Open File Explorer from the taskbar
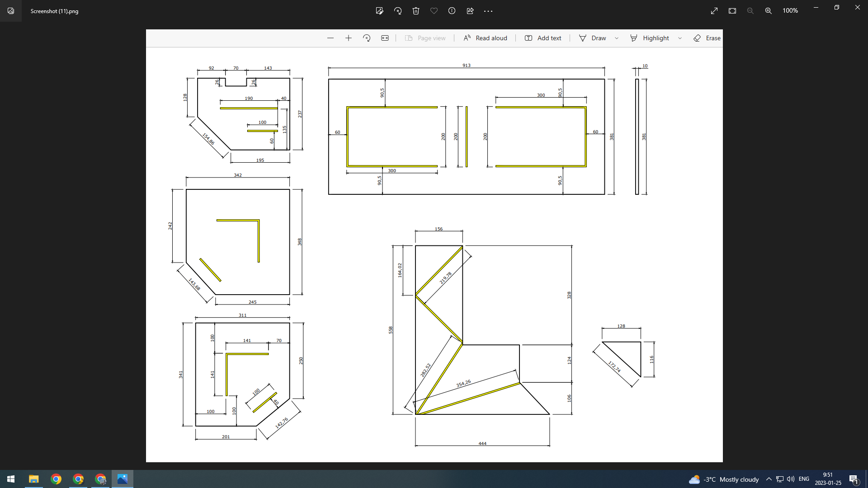 coord(34,479)
